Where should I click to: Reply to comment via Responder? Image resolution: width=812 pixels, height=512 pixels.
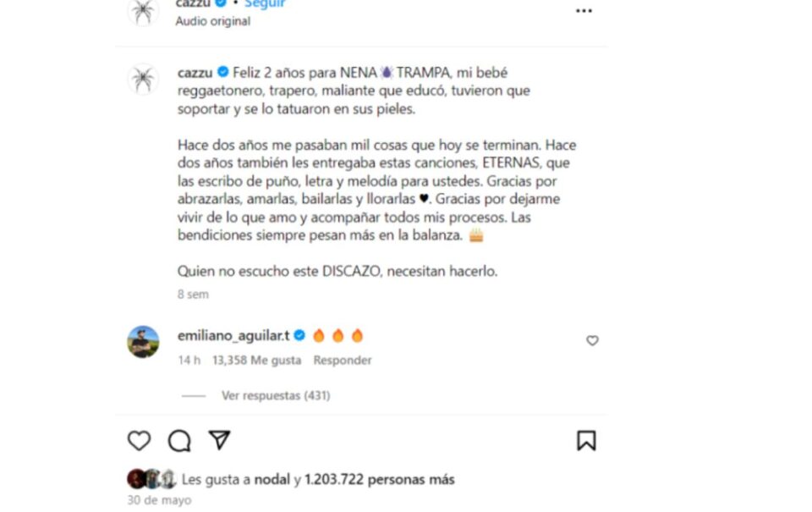[x=343, y=361]
